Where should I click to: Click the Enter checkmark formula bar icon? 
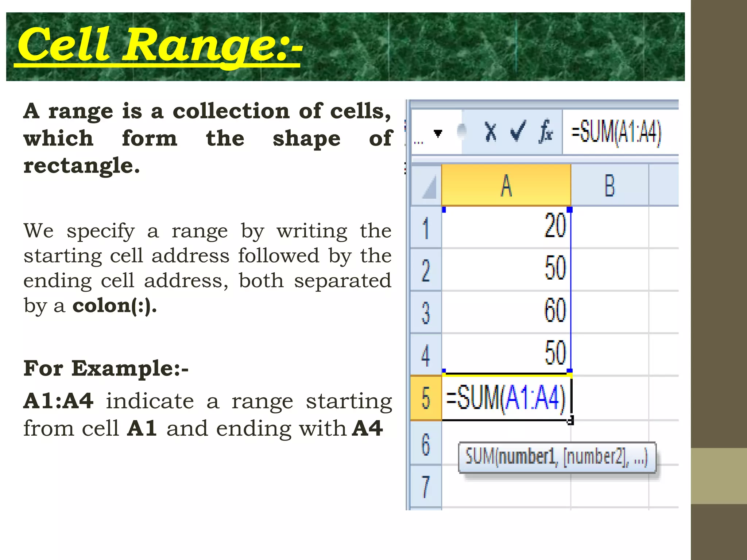(x=518, y=131)
